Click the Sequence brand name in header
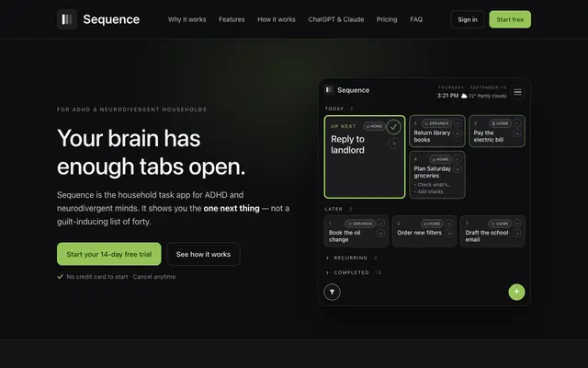 pyautogui.click(x=111, y=19)
